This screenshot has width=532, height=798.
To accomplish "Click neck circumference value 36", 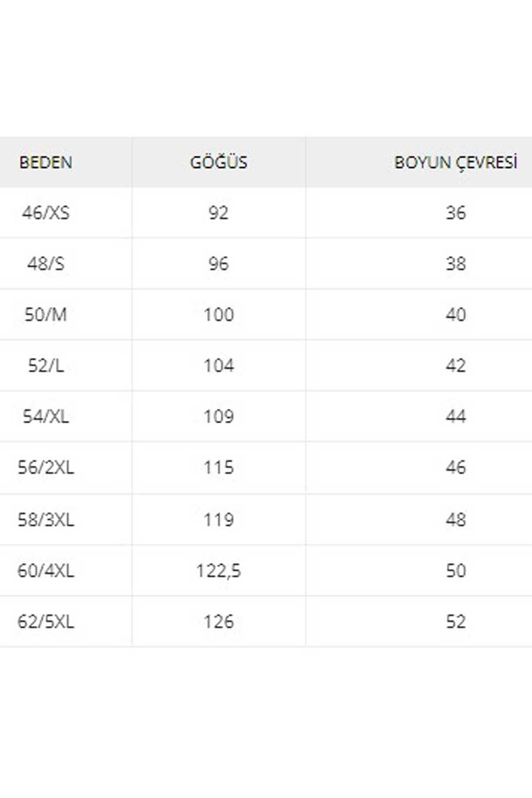I will click(x=456, y=213).
